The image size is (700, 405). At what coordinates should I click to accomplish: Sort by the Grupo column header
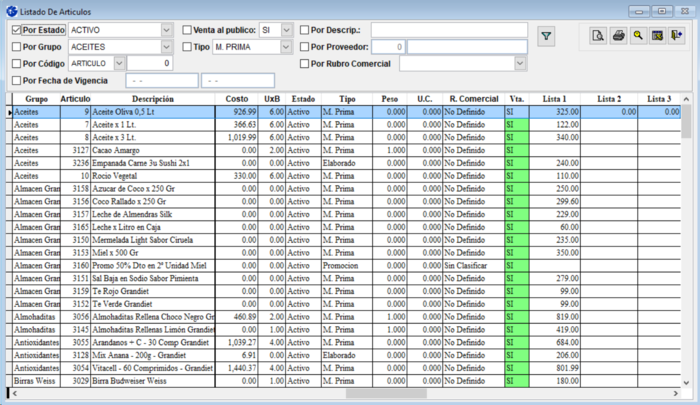coord(36,99)
